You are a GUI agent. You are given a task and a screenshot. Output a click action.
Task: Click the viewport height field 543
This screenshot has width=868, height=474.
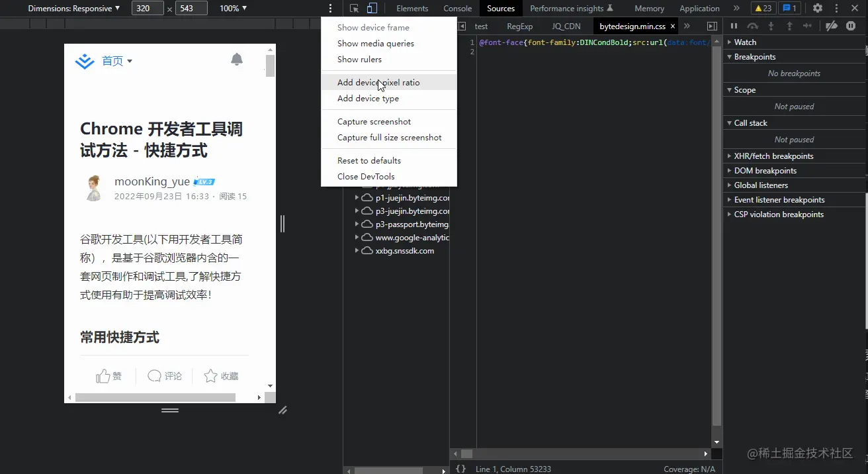click(191, 9)
